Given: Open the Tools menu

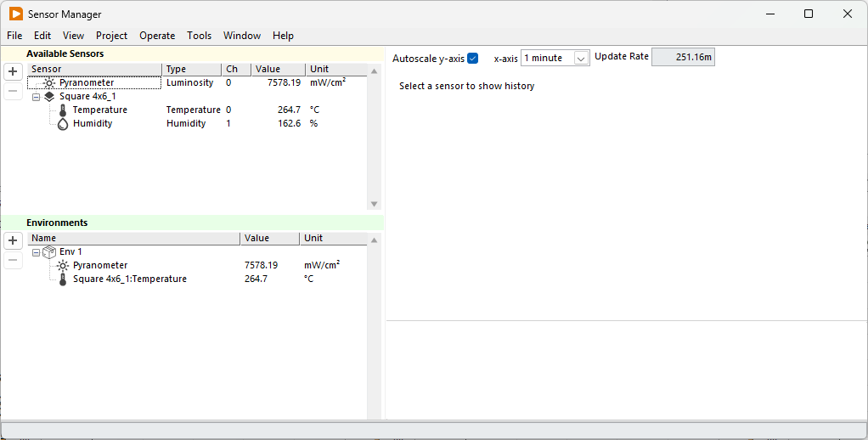Looking at the screenshot, I should [199, 36].
